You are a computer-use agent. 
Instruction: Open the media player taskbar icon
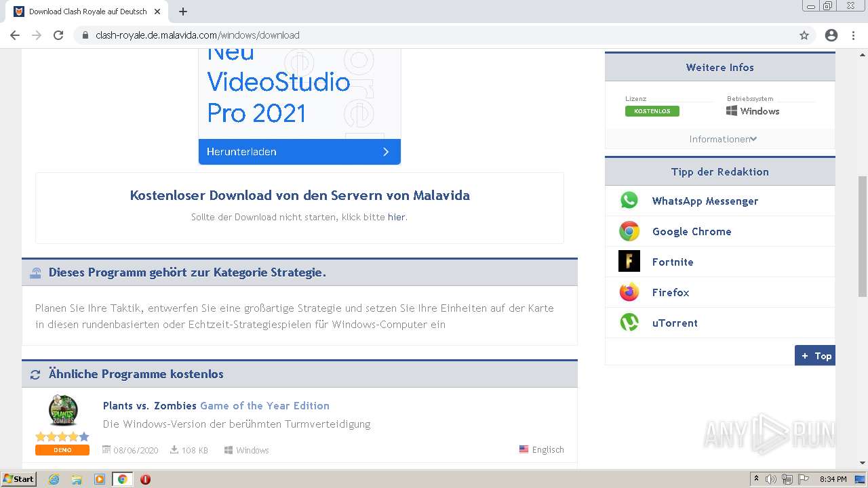(x=99, y=479)
